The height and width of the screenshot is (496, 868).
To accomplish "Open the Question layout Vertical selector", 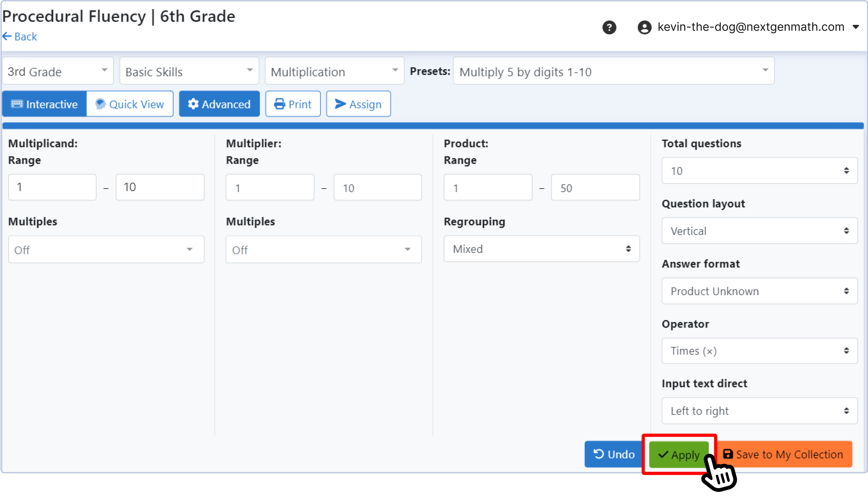I will coord(759,231).
